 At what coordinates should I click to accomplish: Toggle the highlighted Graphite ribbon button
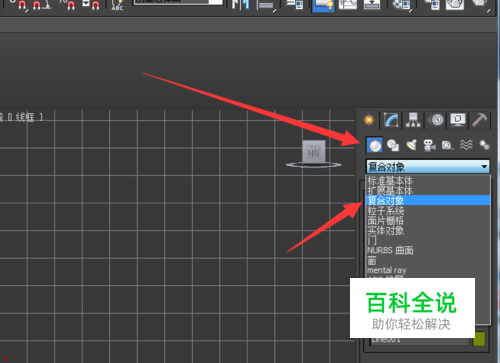tap(323, 6)
